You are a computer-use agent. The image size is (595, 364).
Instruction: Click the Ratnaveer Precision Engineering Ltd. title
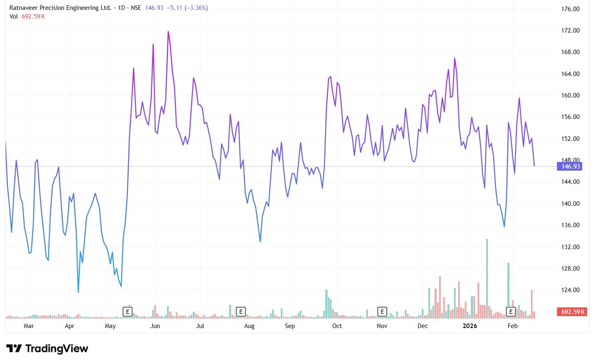click(60, 8)
